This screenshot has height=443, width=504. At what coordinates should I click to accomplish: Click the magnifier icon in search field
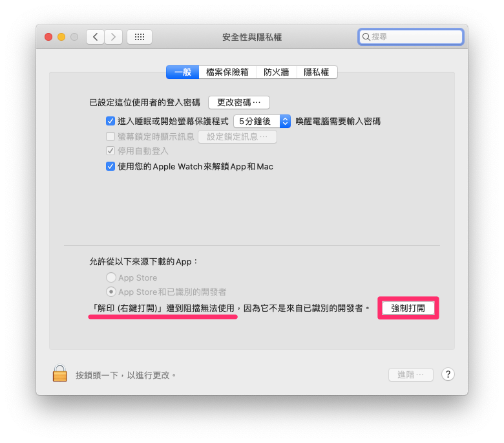point(366,37)
